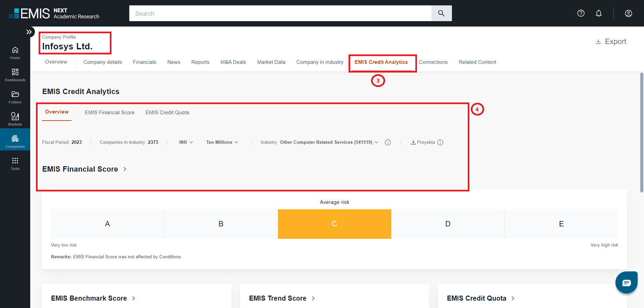Open the Connections tab
Screen dimensions: 644x308
click(x=433, y=62)
